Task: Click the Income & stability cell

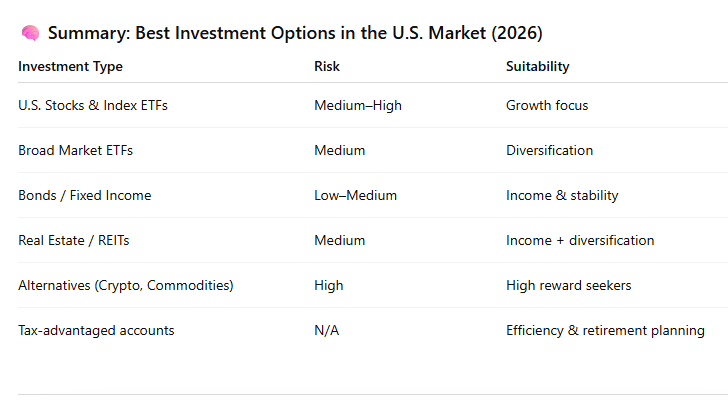Action: 562,195
